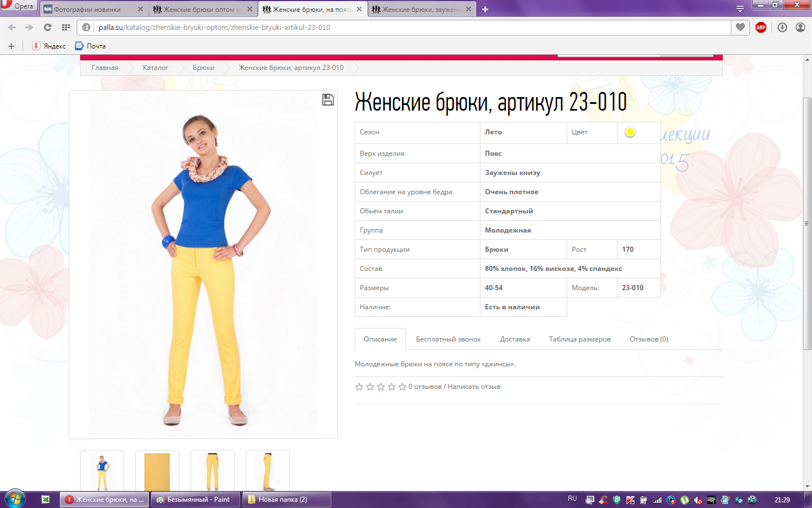Select the first thumbnail with blue top
Image resolution: width=812 pixels, height=508 pixels.
pyautogui.click(x=102, y=472)
